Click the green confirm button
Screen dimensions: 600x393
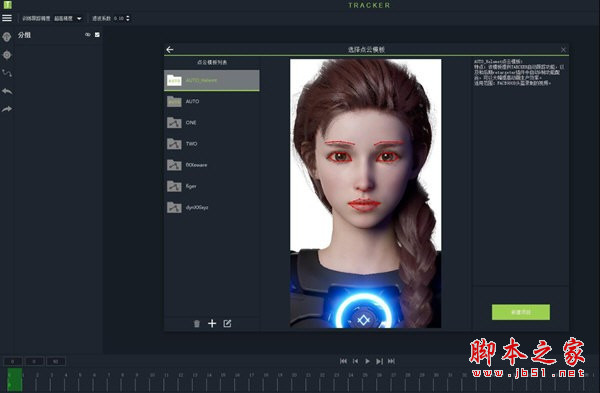pyautogui.click(x=521, y=312)
